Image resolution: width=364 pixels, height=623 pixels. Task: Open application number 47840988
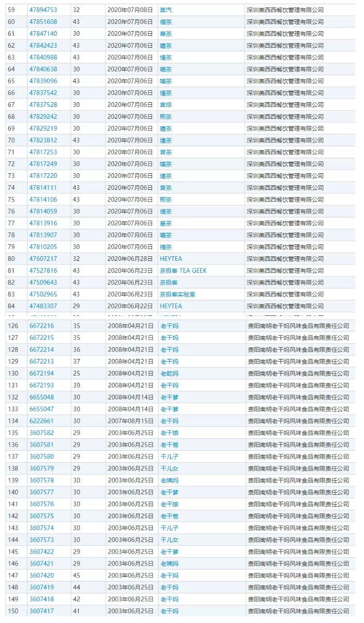tap(43, 57)
